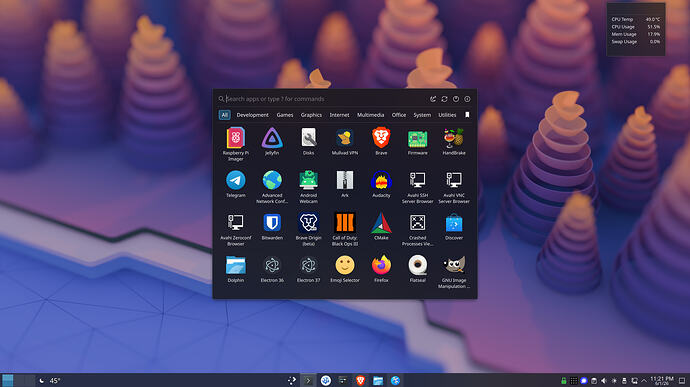This screenshot has width=690, height=387.
Task: Open Avahi VNC Server Browser
Action: tap(454, 187)
